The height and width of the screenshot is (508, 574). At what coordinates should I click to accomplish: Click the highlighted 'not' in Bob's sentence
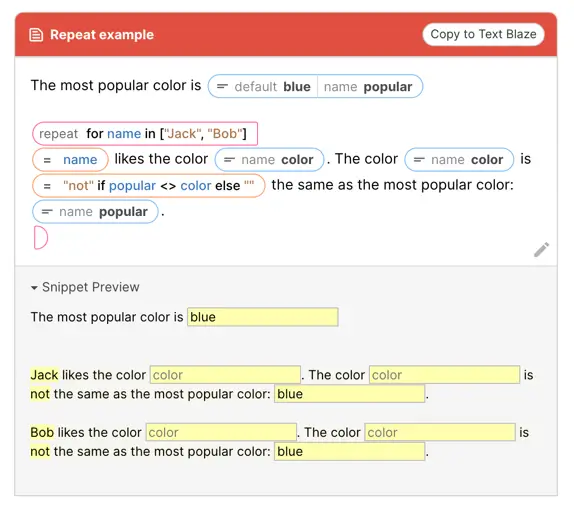pyautogui.click(x=40, y=451)
